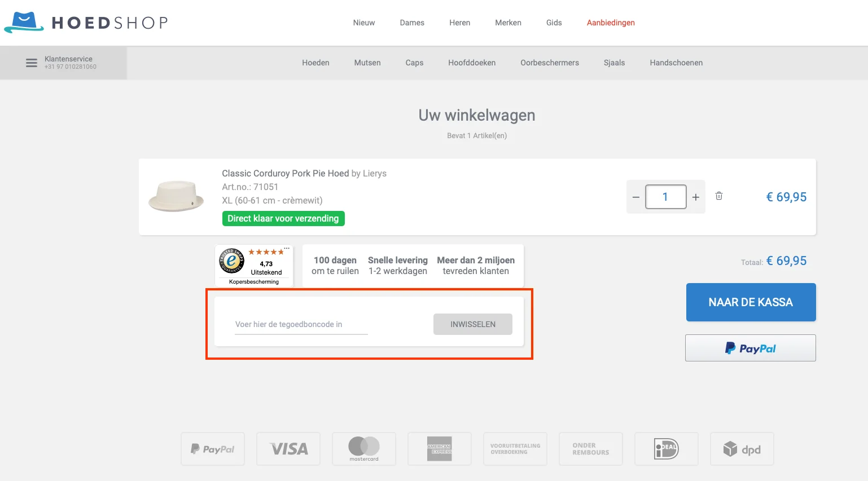This screenshot has width=868, height=481.
Task: Redeem coupon with INWISSELEN button
Action: point(473,324)
